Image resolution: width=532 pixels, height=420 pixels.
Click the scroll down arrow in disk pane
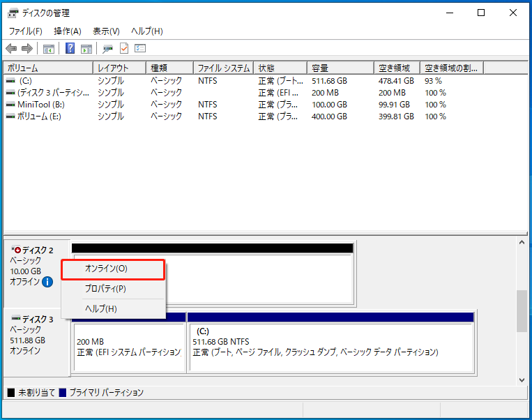pyautogui.click(x=522, y=380)
